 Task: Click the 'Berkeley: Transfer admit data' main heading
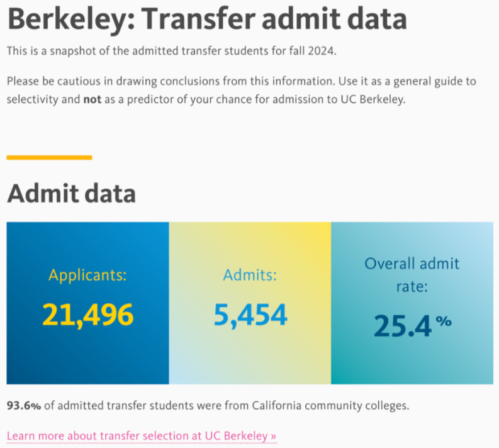pos(207,20)
